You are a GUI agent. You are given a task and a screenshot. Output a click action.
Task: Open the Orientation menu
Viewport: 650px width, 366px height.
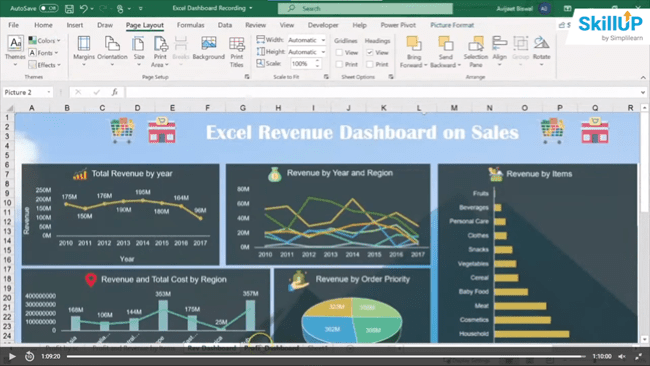click(112, 51)
